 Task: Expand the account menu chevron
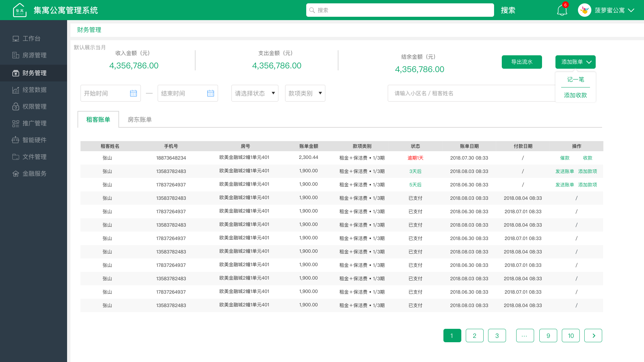pyautogui.click(x=631, y=10)
